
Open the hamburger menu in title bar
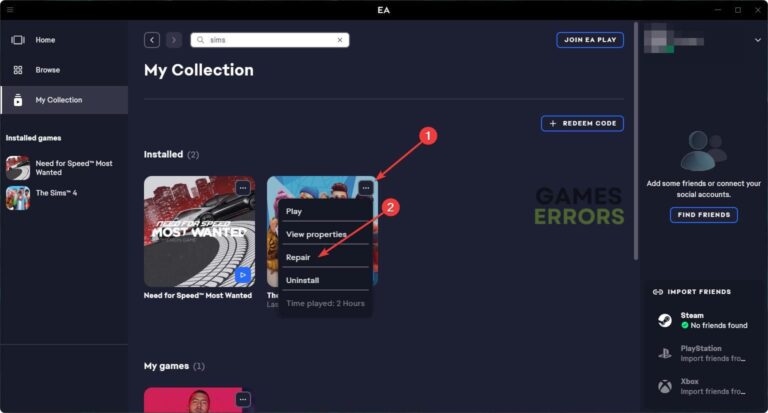tap(10, 10)
